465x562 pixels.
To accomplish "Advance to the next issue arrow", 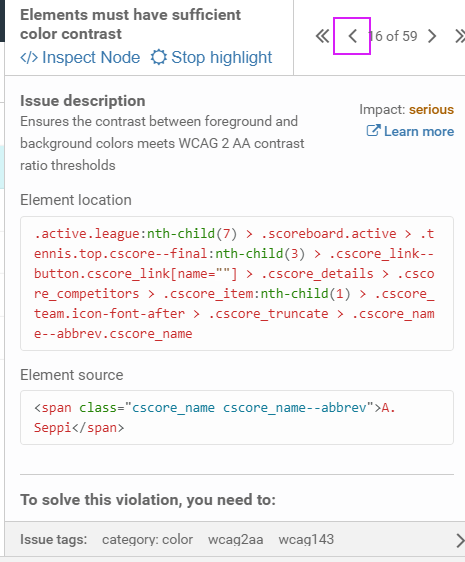I will (432, 36).
